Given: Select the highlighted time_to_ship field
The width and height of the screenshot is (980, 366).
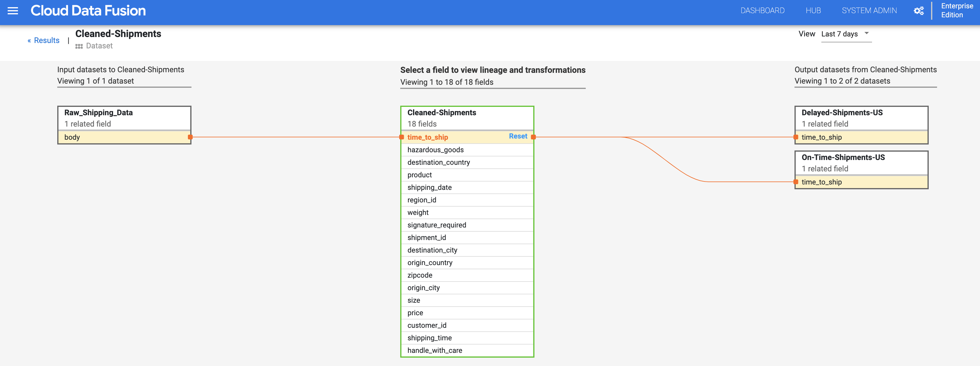Looking at the screenshot, I should [x=427, y=137].
